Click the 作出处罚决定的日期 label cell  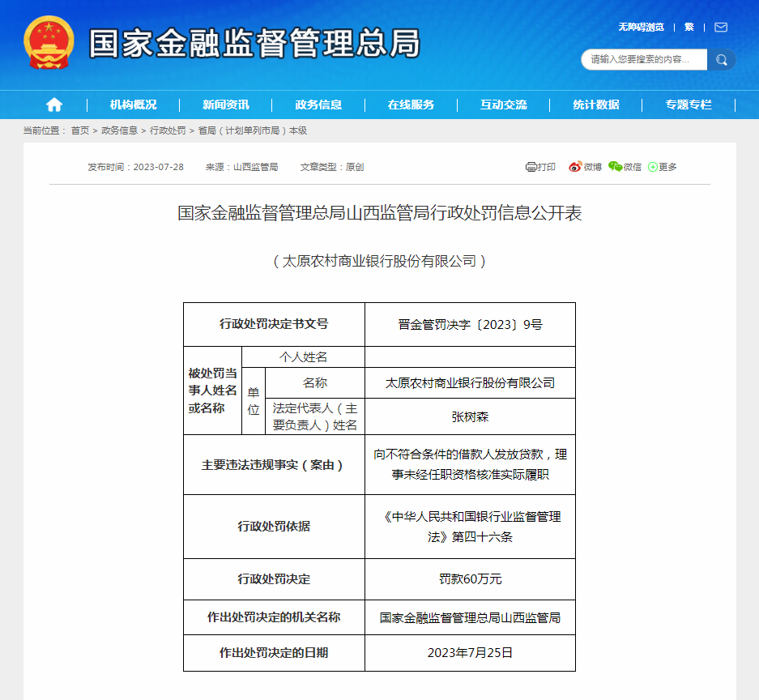click(274, 652)
